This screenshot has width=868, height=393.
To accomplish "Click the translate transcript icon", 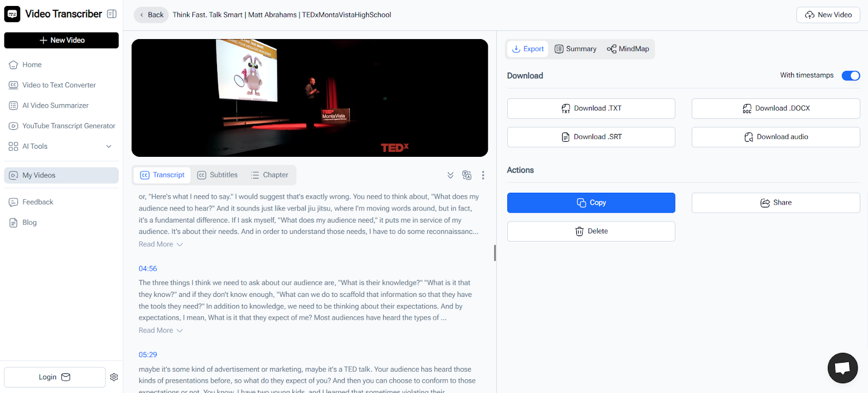I will (x=467, y=175).
